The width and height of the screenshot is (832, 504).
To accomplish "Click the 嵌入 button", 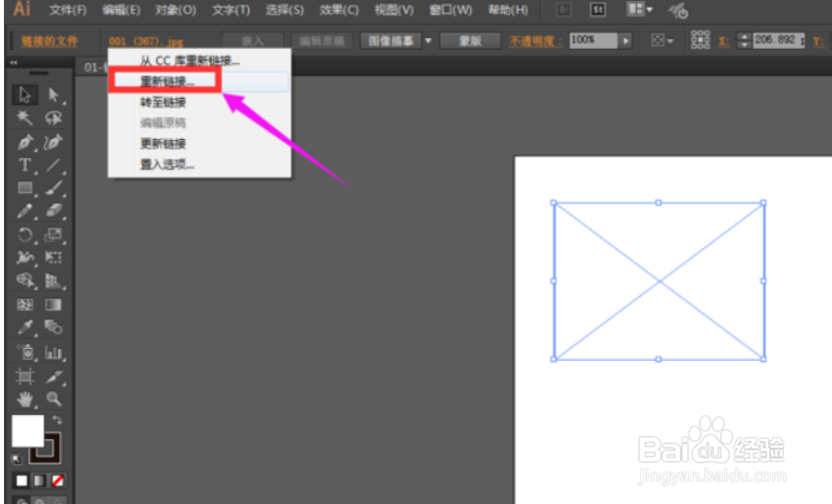I will [252, 41].
